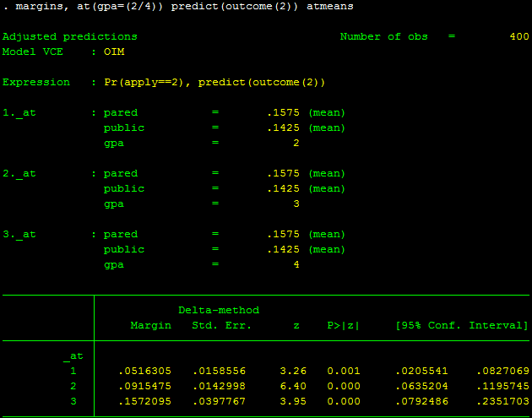The image size is (532, 418).
Task: Click the 'Number of obs' label
Action: pos(383,37)
